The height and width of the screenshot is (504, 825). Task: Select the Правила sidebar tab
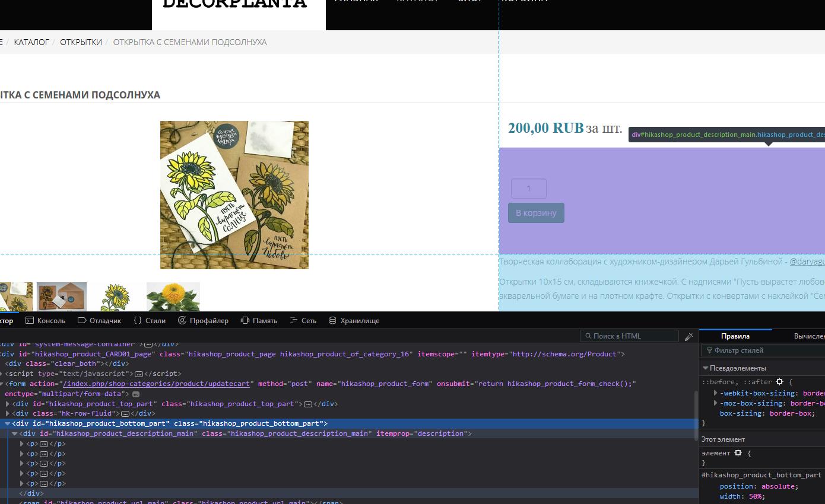coord(735,336)
